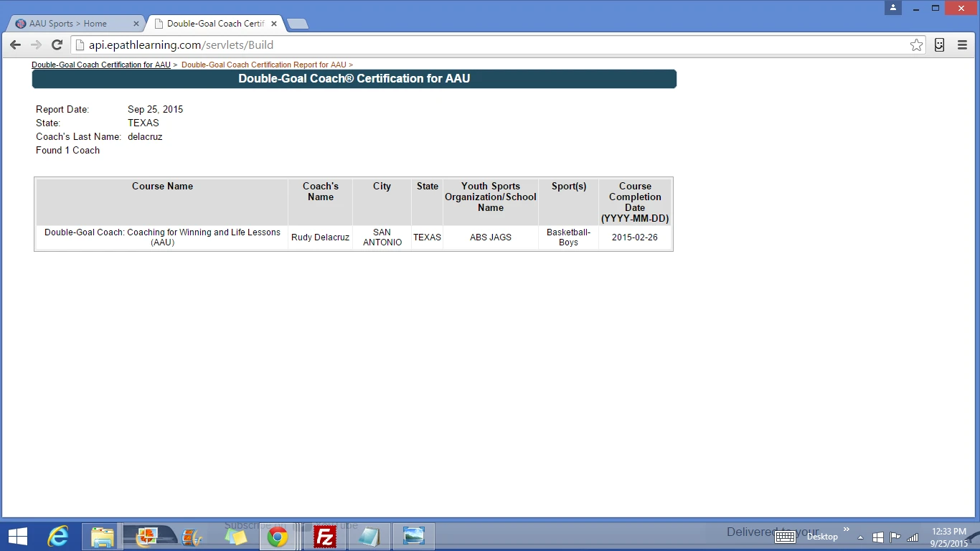Viewport: 980px width, 551px height.
Task: Open the film strip video app in taskbar
Action: coord(192,537)
